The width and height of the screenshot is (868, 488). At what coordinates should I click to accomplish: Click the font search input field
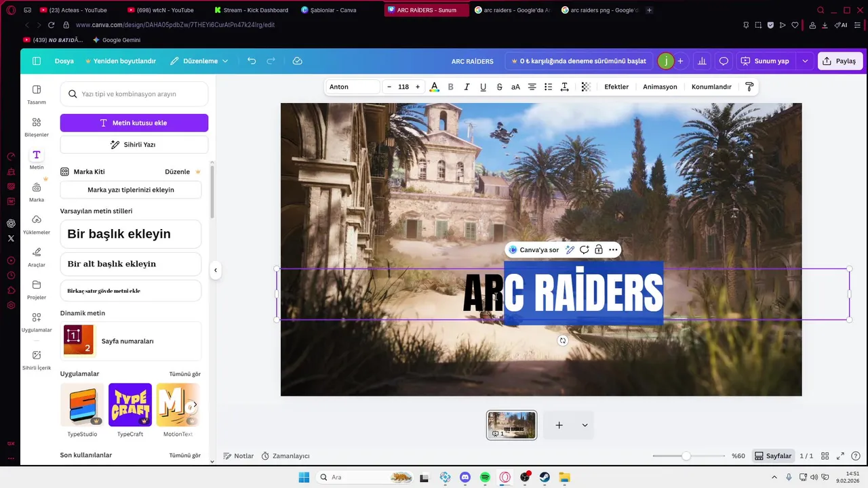point(134,94)
